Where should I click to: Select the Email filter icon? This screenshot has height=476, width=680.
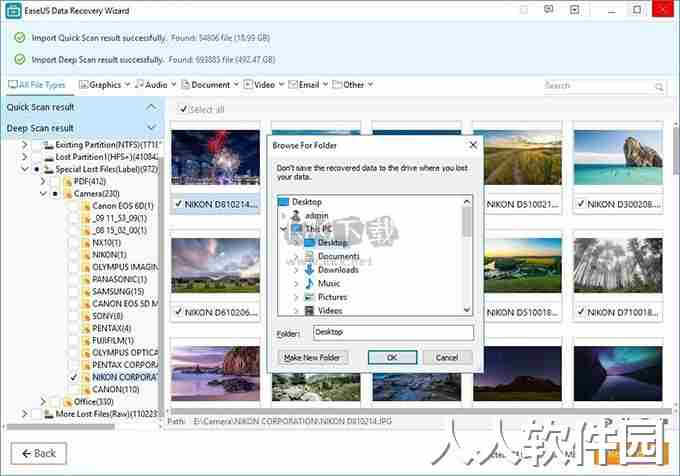click(x=293, y=85)
